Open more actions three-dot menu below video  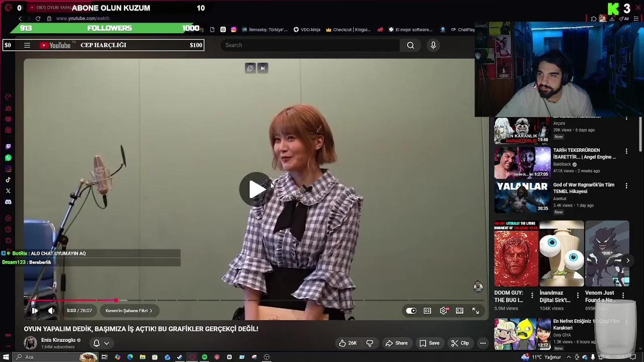(x=482, y=343)
